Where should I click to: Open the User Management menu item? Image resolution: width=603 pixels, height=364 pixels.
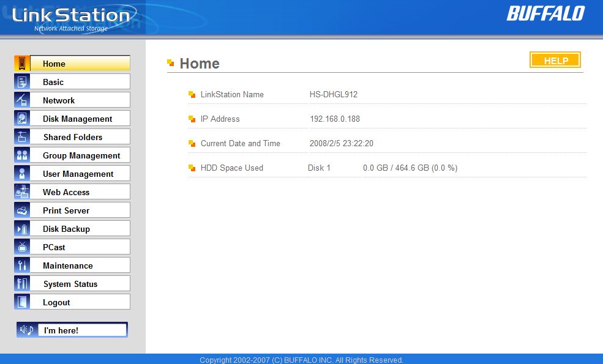[x=80, y=174]
